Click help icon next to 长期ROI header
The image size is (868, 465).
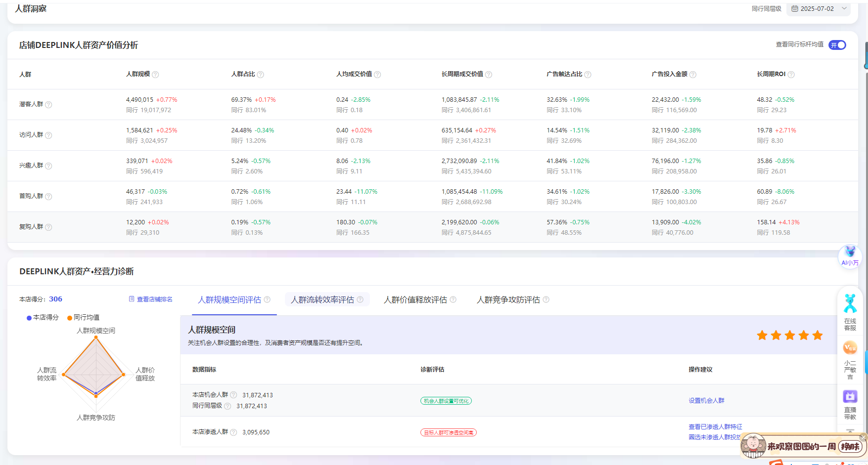point(791,75)
